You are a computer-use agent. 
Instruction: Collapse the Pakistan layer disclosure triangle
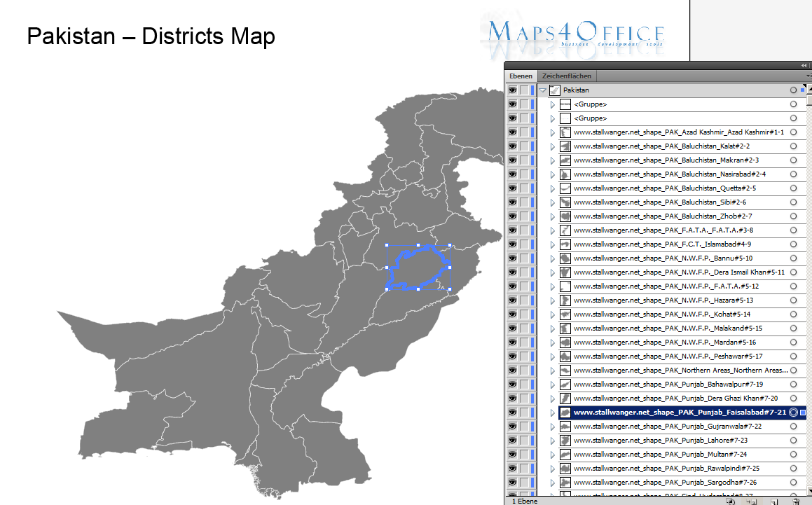[x=543, y=90]
